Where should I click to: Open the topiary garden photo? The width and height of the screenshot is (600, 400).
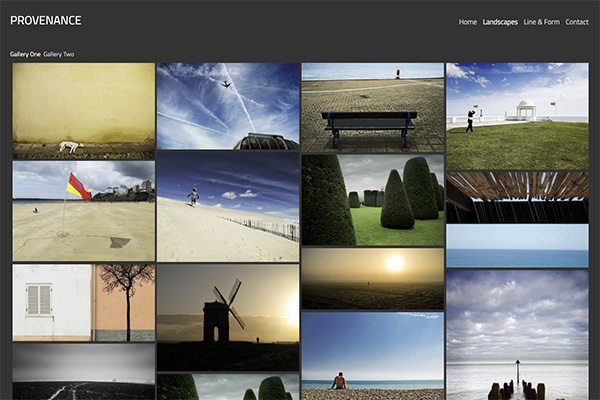(x=373, y=200)
